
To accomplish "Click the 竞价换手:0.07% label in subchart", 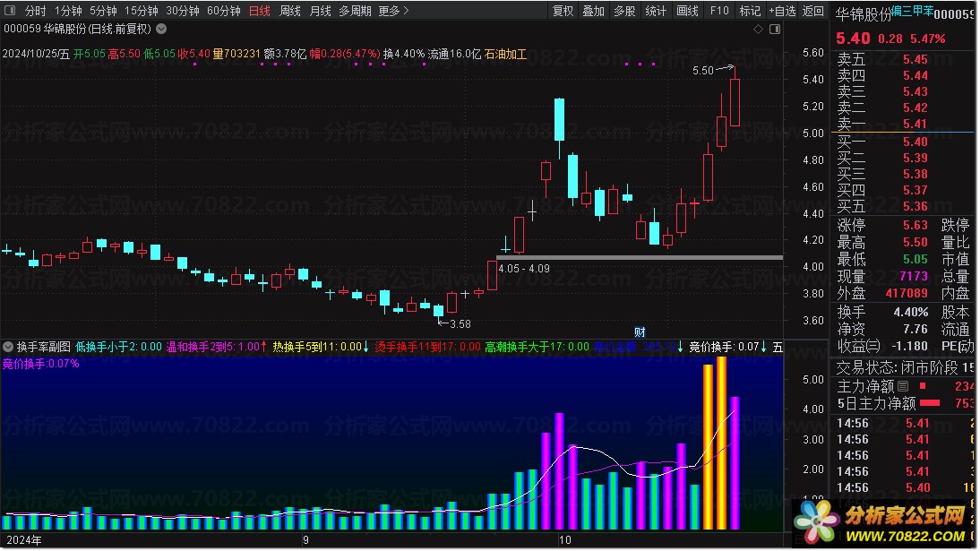I will (x=40, y=364).
